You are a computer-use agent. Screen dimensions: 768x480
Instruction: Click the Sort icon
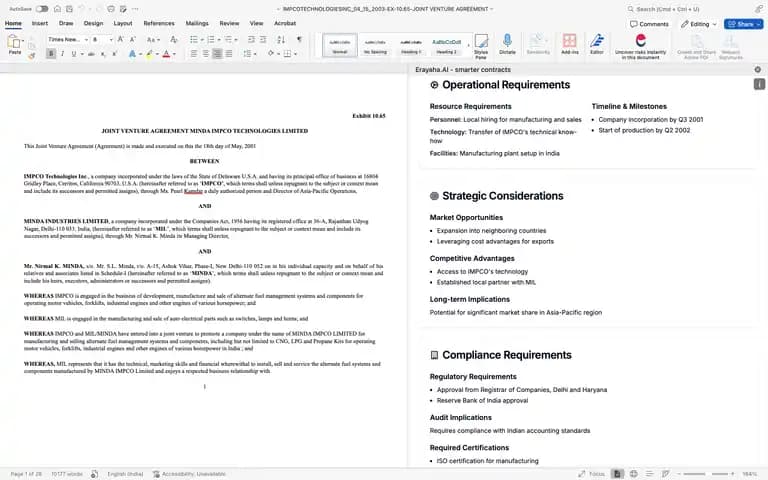point(281,39)
